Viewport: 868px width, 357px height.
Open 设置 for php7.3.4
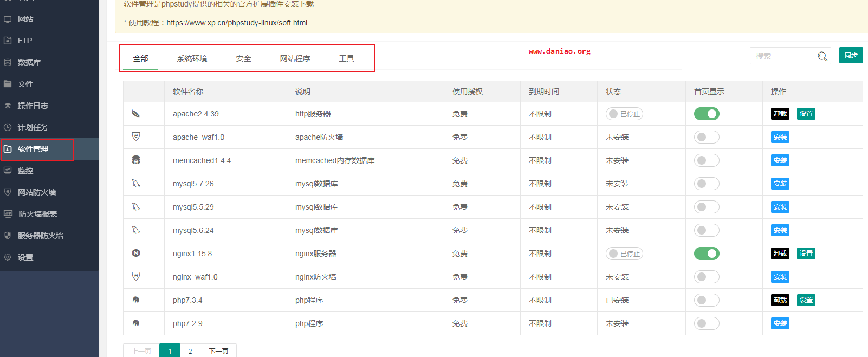[x=806, y=300]
